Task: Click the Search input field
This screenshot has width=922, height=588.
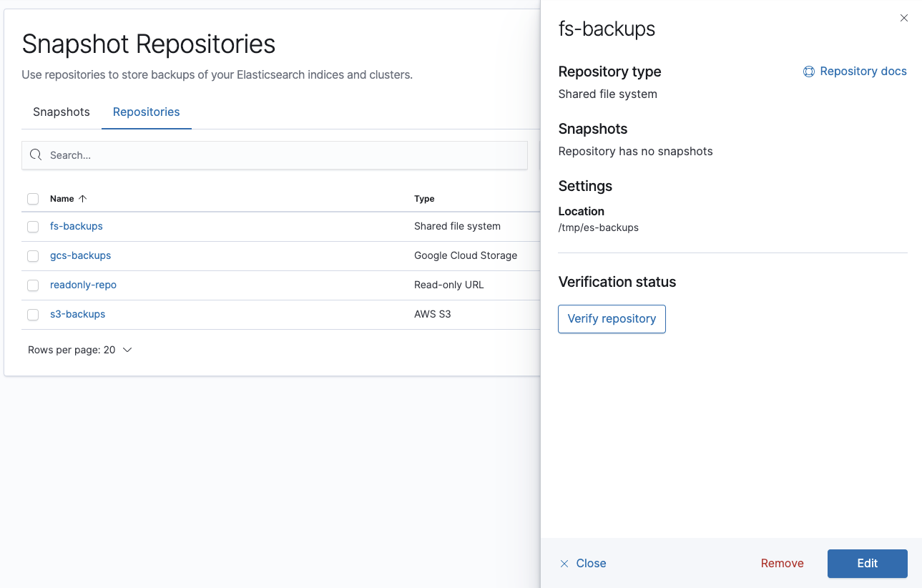Action: (275, 155)
